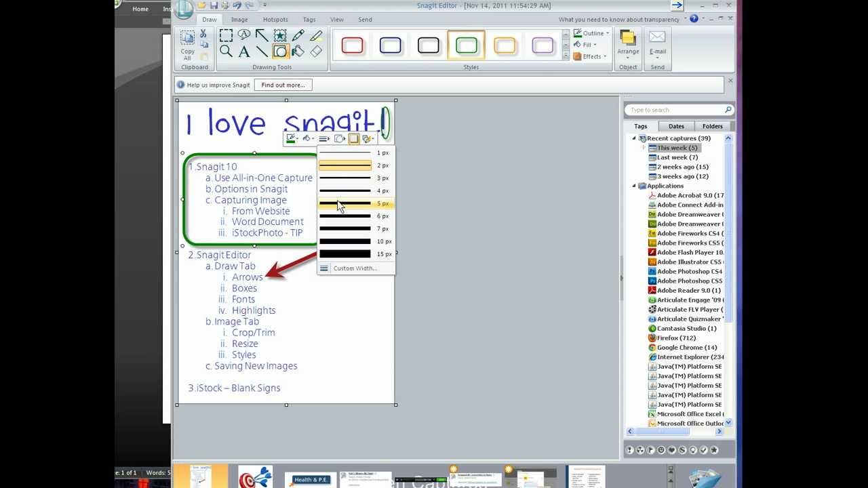The height and width of the screenshot is (488, 868).
Task: Select the Highlight marker tool
Action: [x=316, y=36]
